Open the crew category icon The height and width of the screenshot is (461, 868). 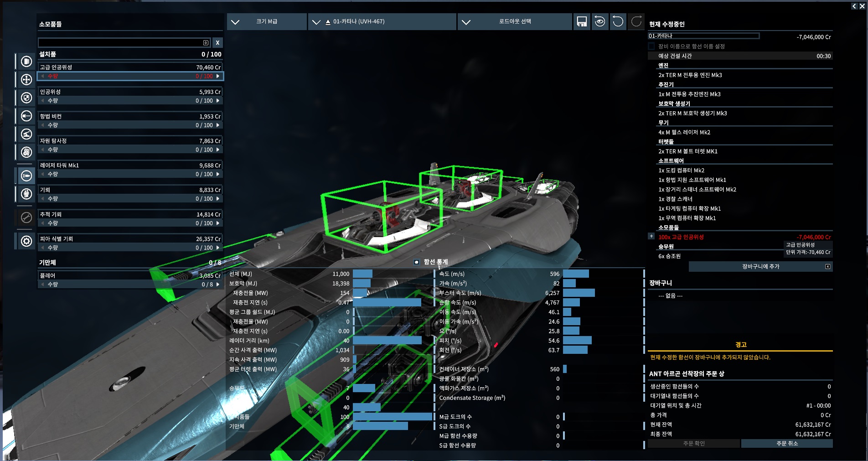26,194
